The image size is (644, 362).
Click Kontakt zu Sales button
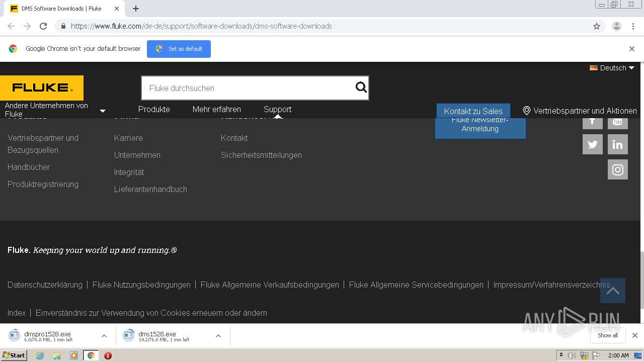point(473,111)
